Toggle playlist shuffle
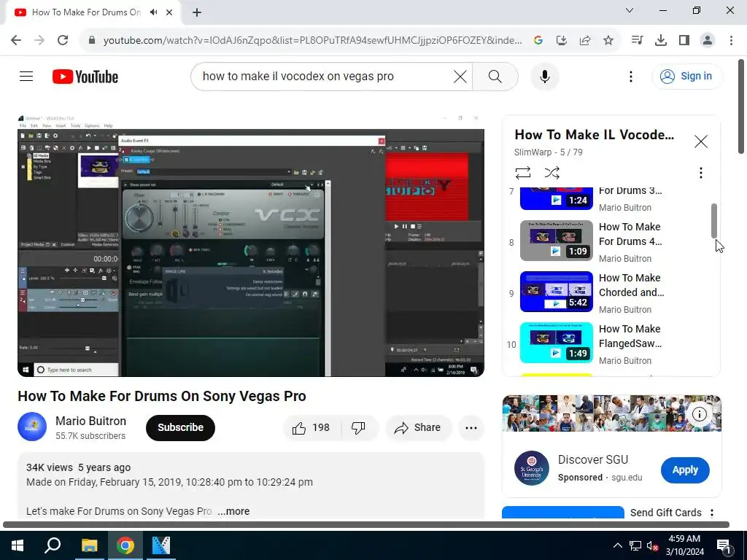Viewport: 747px width, 560px height. [x=551, y=172]
